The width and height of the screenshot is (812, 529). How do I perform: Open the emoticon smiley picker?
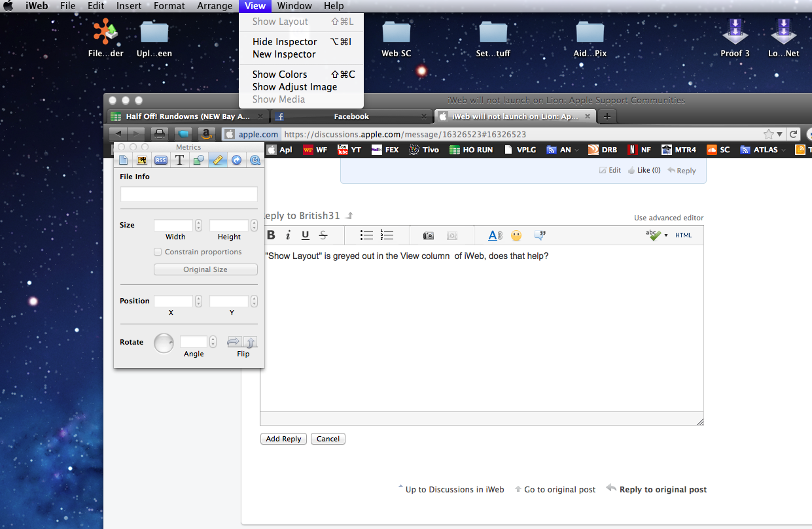pyautogui.click(x=516, y=235)
